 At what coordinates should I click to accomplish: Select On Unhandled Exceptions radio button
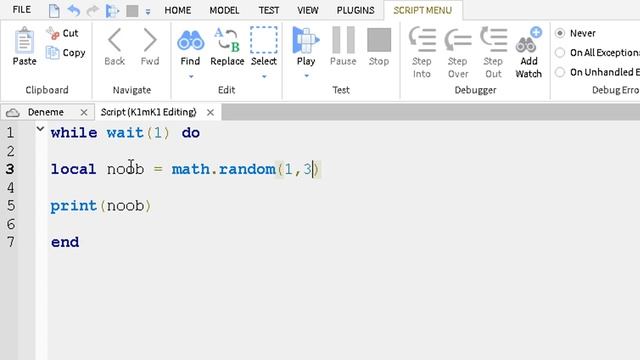(560, 72)
